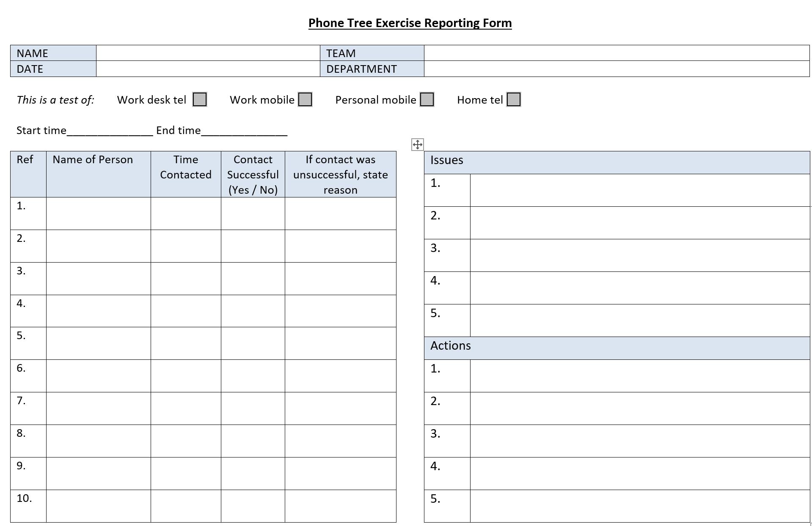
Task: Select the Actions entry cell numbered 5
Action: click(x=640, y=506)
